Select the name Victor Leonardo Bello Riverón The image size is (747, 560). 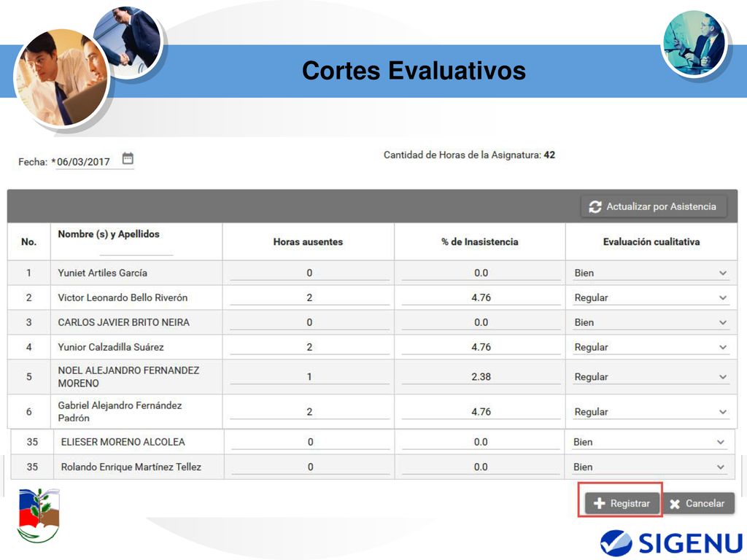tap(123, 297)
